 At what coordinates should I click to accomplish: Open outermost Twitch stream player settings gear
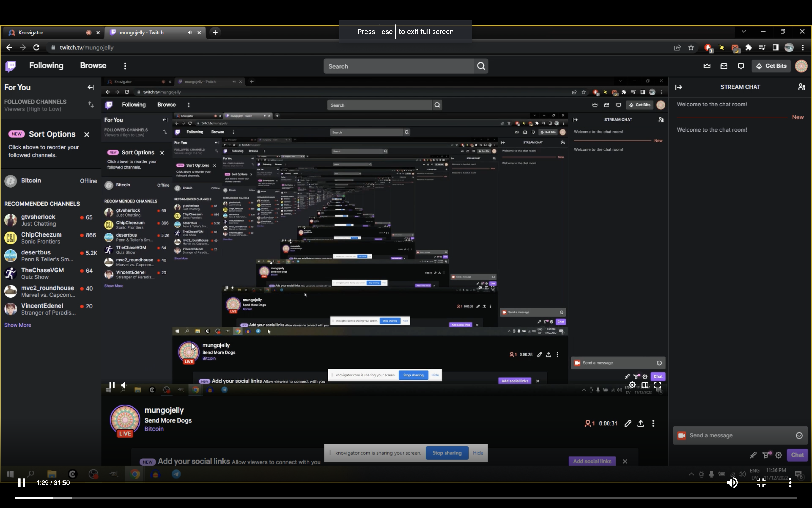[x=632, y=385]
